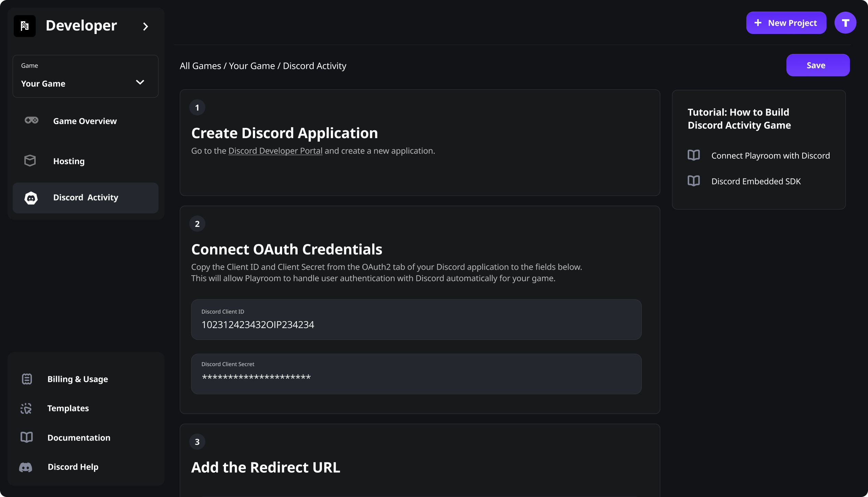868x497 pixels.
Task: Click the Save button
Action: pyautogui.click(x=818, y=65)
